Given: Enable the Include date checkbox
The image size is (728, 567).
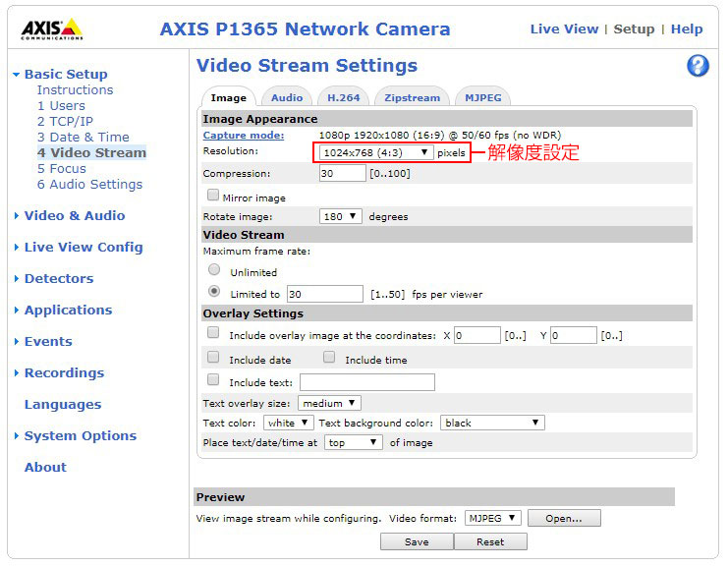Looking at the screenshot, I should click(213, 357).
